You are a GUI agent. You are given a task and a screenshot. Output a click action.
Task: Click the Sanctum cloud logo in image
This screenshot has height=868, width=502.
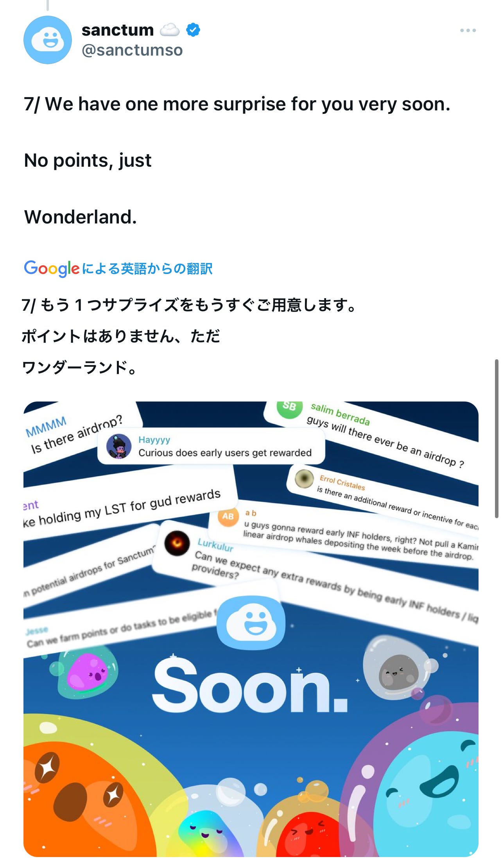[x=251, y=623]
